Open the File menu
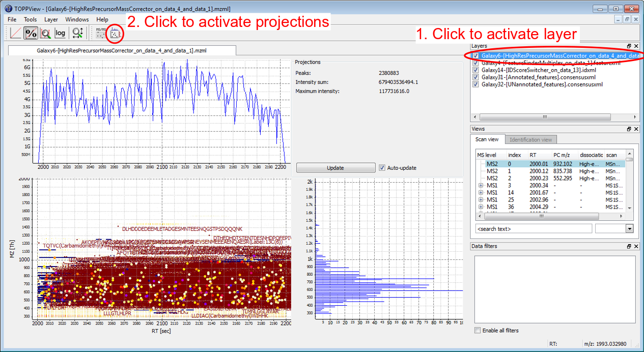This screenshot has height=352, width=644. (12, 19)
